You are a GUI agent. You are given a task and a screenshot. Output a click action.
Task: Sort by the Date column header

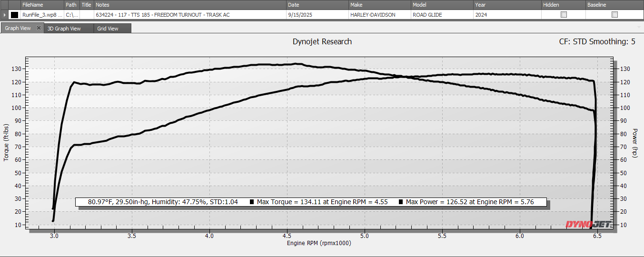317,5
